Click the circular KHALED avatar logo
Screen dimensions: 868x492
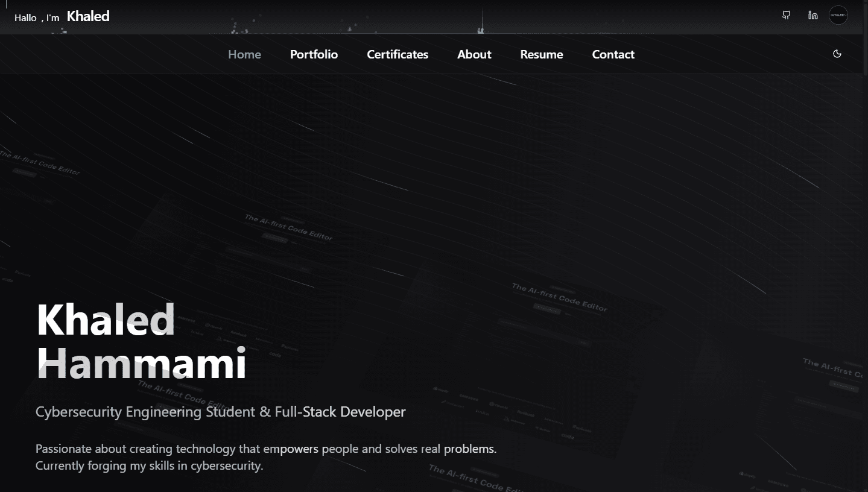click(838, 15)
